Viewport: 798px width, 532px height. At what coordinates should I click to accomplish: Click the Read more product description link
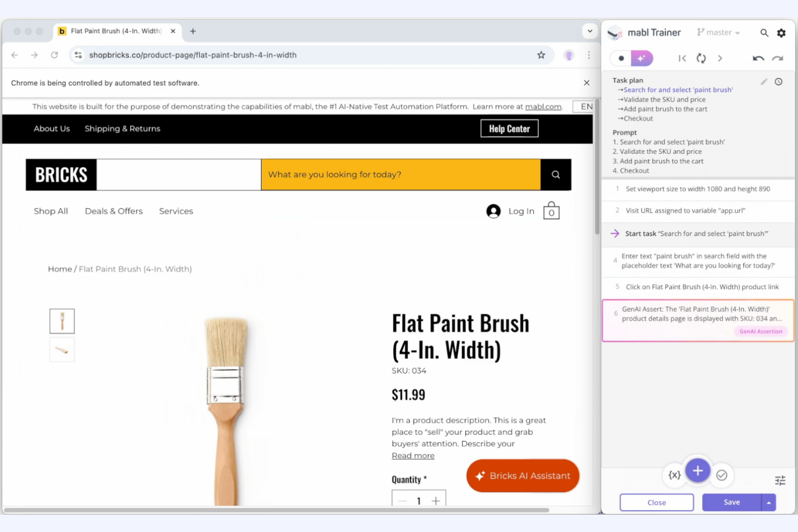pyautogui.click(x=412, y=455)
